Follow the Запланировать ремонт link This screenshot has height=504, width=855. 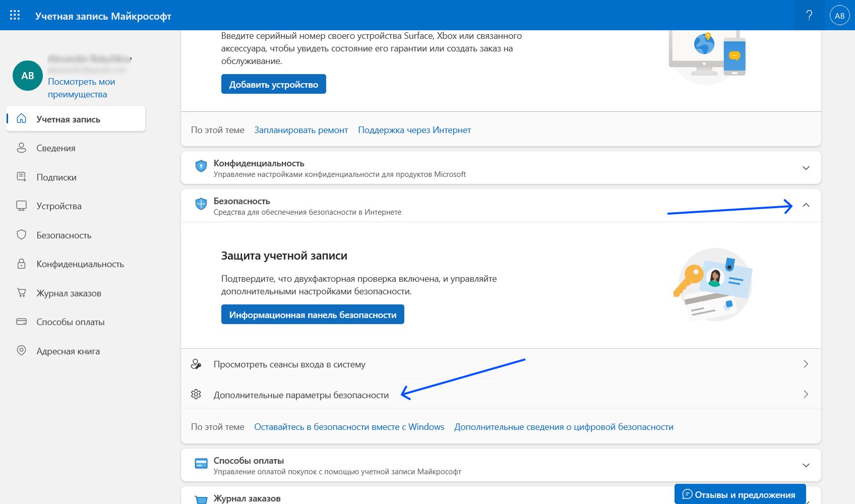301,130
